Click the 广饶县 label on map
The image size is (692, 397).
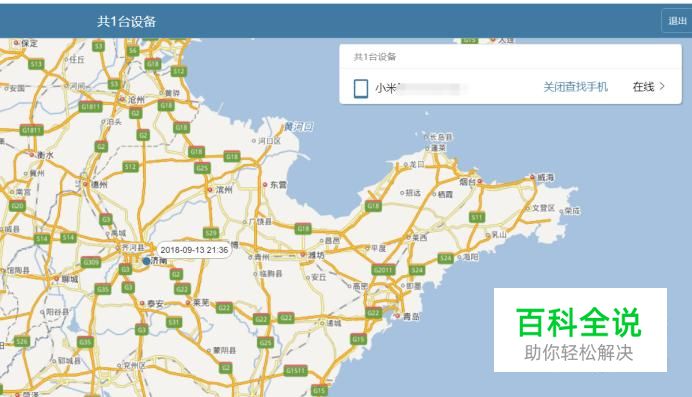(x=260, y=221)
